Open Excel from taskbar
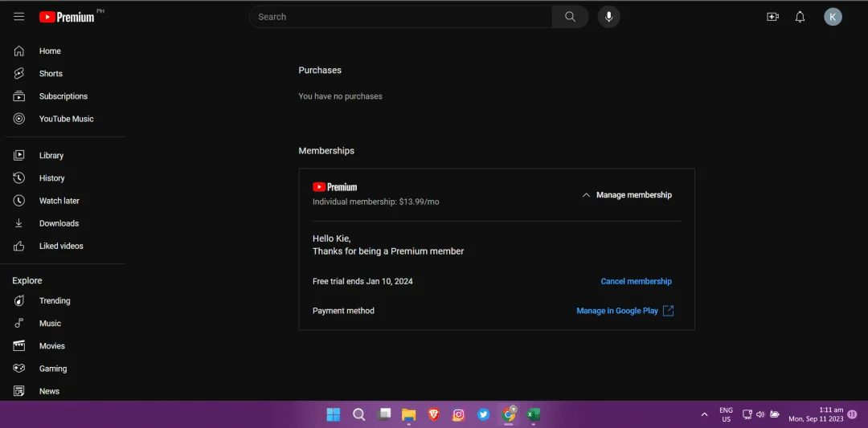This screenshot has height=428, width=868. coord(533,414)
